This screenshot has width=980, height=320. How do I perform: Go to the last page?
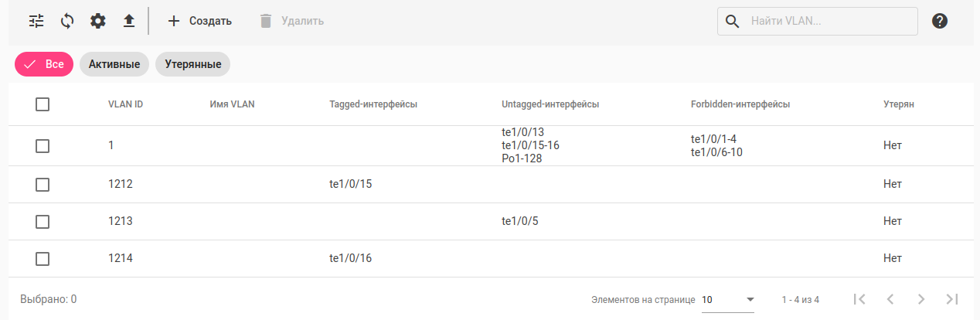(x=952, y=299)
